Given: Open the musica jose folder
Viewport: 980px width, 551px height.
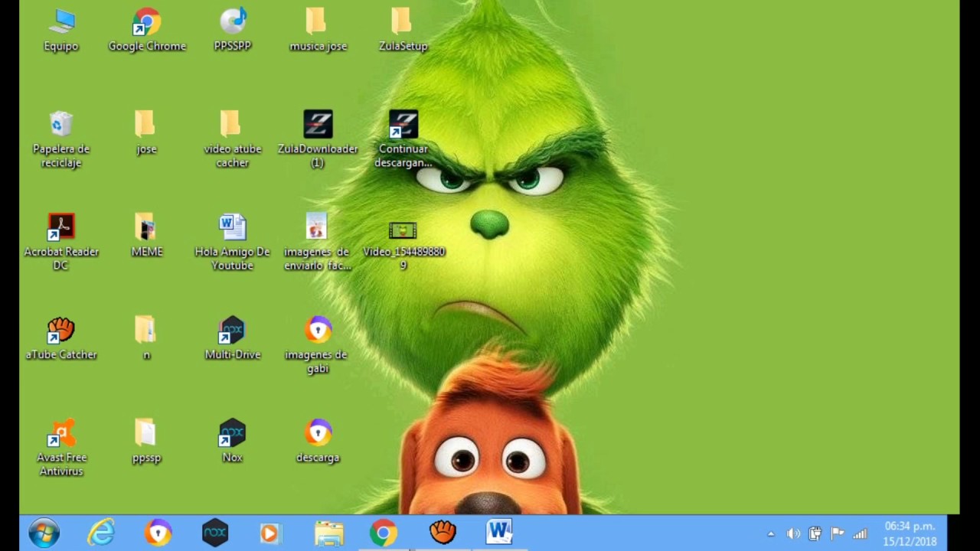Looking at the screenshot, I should [x=318, y=31].
